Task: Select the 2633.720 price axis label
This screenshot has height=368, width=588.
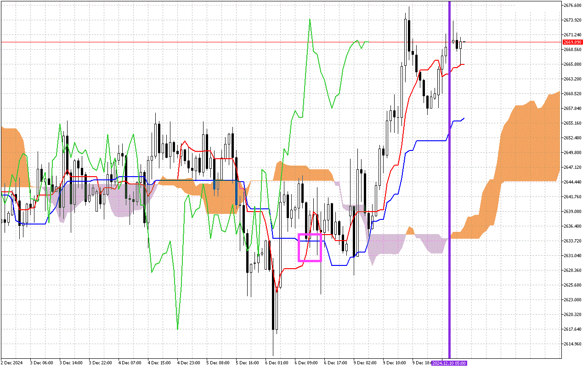Action: pyautogui.click(x=572, y=241)
